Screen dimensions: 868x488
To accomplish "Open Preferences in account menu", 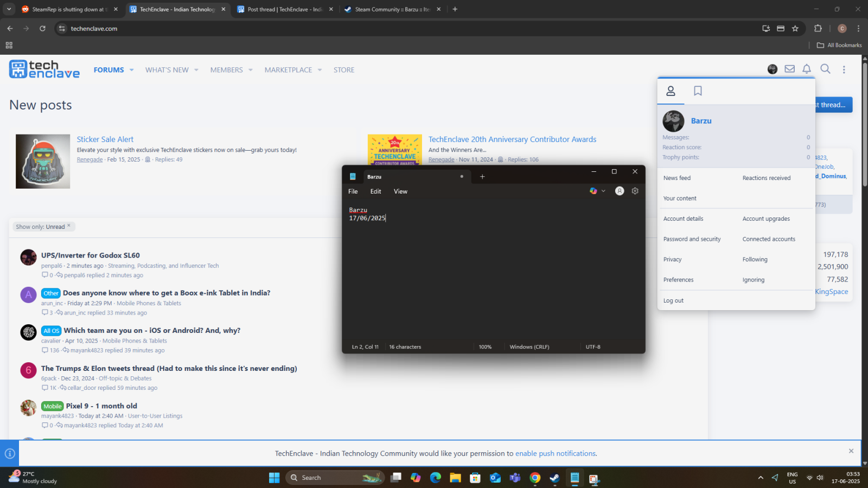I will pyautogui.click(x=678, y=280).
